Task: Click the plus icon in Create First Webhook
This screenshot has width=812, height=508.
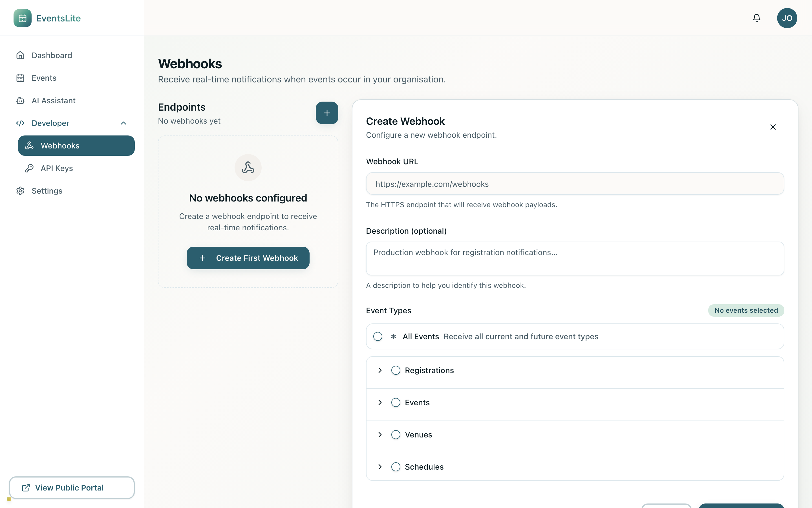Action: (202, 258)
